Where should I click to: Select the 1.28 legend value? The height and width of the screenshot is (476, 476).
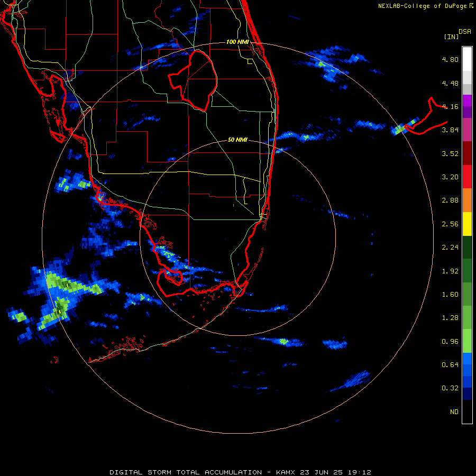click(450, 318)
